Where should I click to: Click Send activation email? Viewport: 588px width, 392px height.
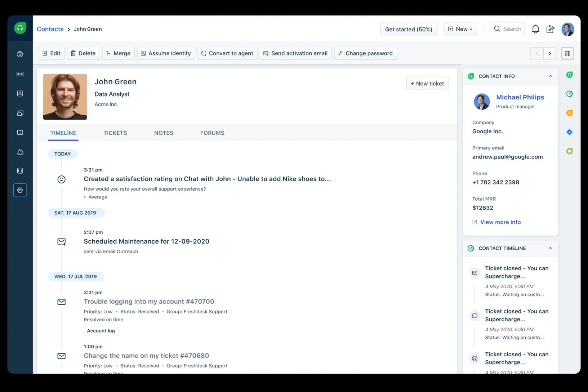pyautogui.click(x=295, y=53)
